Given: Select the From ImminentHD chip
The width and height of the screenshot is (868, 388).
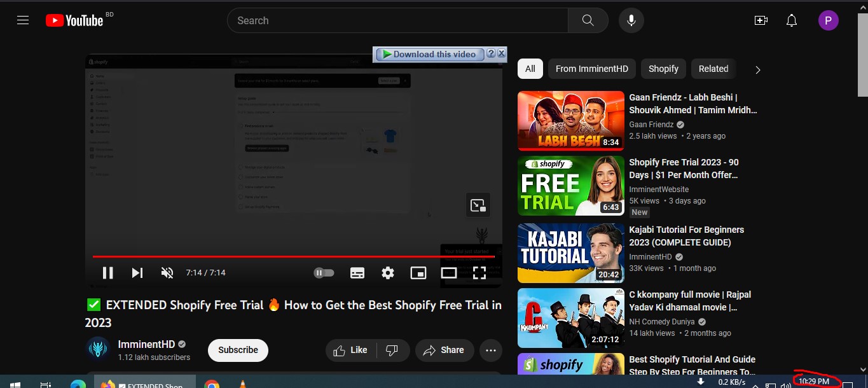Looking at the screenshot, I should pos(591,69).
